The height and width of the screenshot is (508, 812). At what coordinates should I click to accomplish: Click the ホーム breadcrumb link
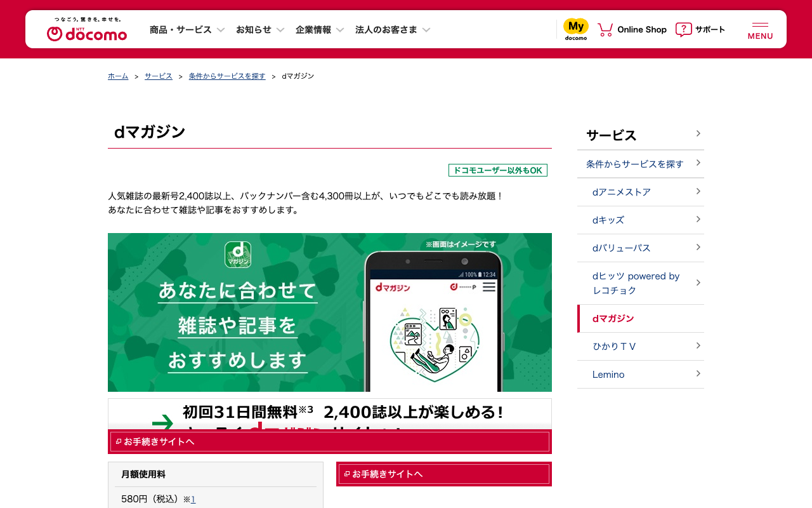[x=118, y=76]
